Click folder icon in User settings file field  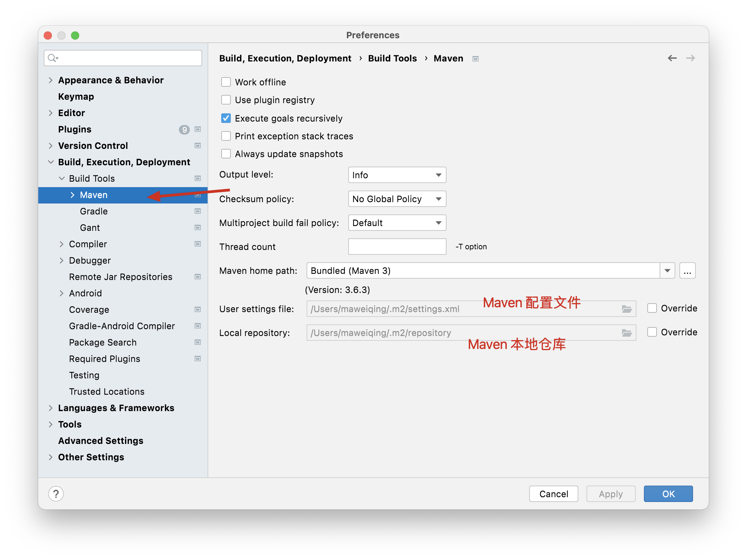(626, 309)
